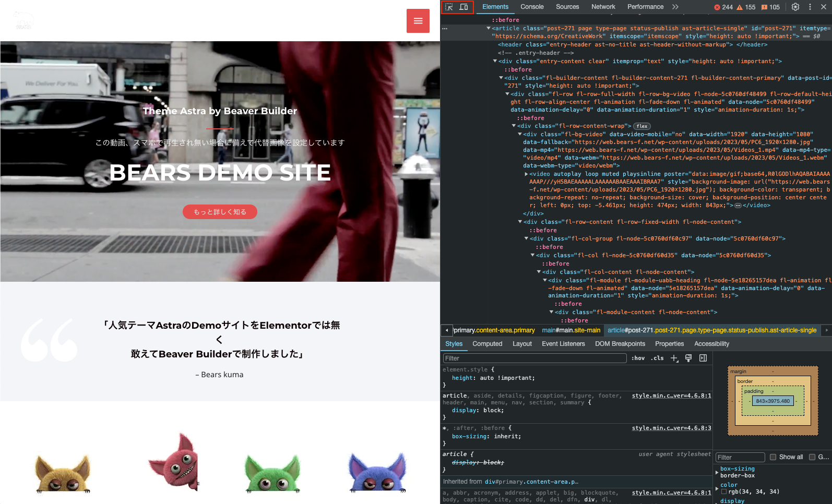
Task: Click the blue monster image
Action: (377, 473)
